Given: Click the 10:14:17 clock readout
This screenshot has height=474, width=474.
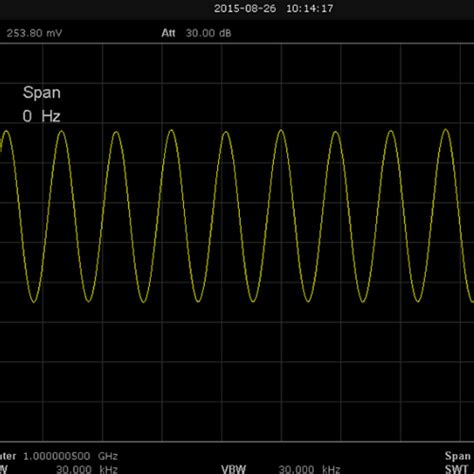Looking at the screenshot, I should tap(310, 9).
